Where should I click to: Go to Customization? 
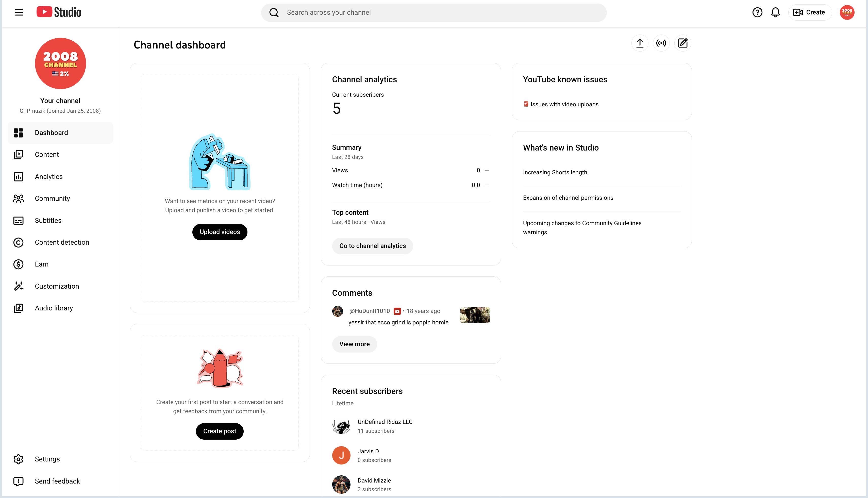click(60, 286)
